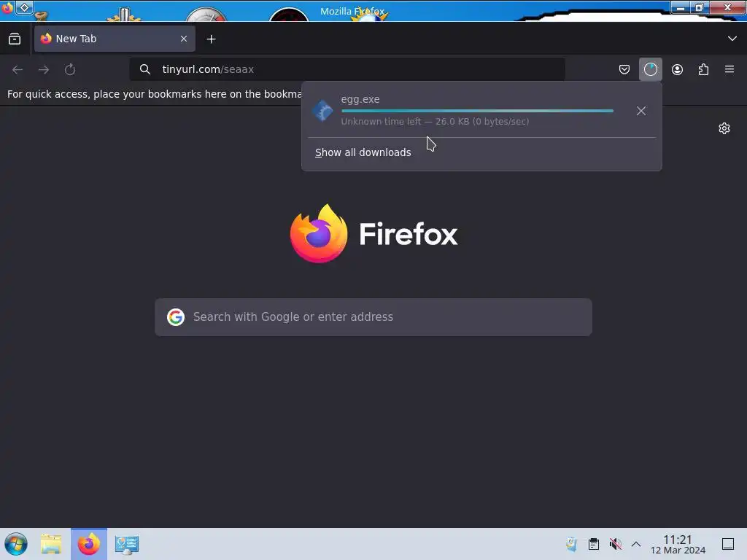Toggle the keep-on-all-desktops title bar button

pos(24,7)
